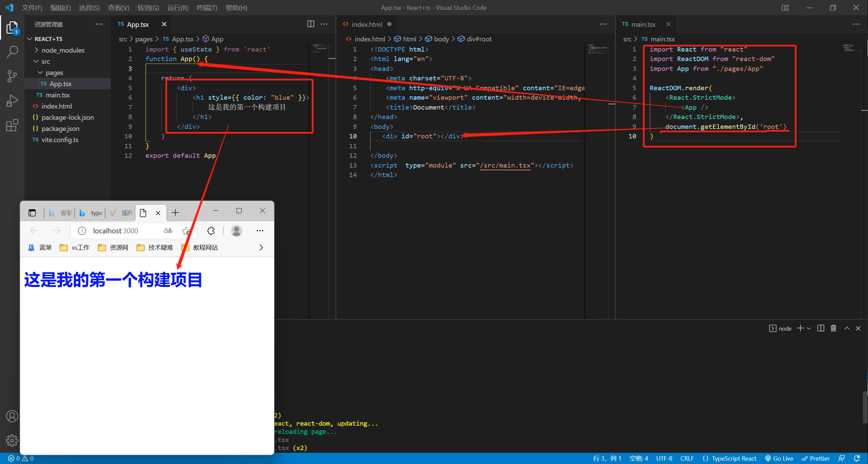
Task: Open Source Control view in activity bar
Action: pyautogui.click(x=12, y=76)
